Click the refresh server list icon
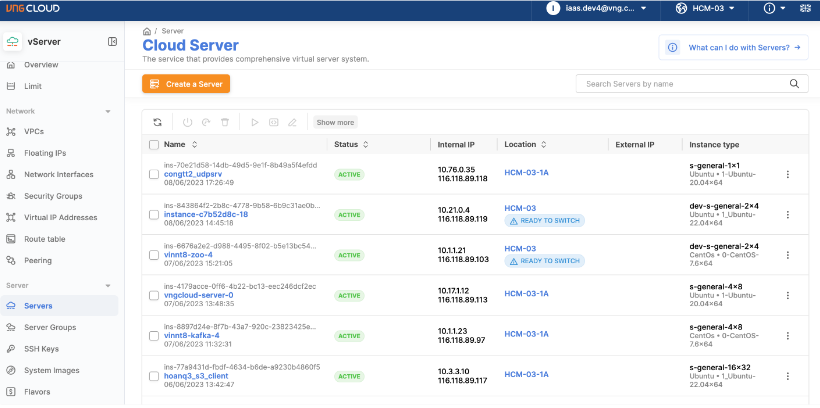Image resolution: width=820 pixels, height=408 pixels. [x=157, y=122]
